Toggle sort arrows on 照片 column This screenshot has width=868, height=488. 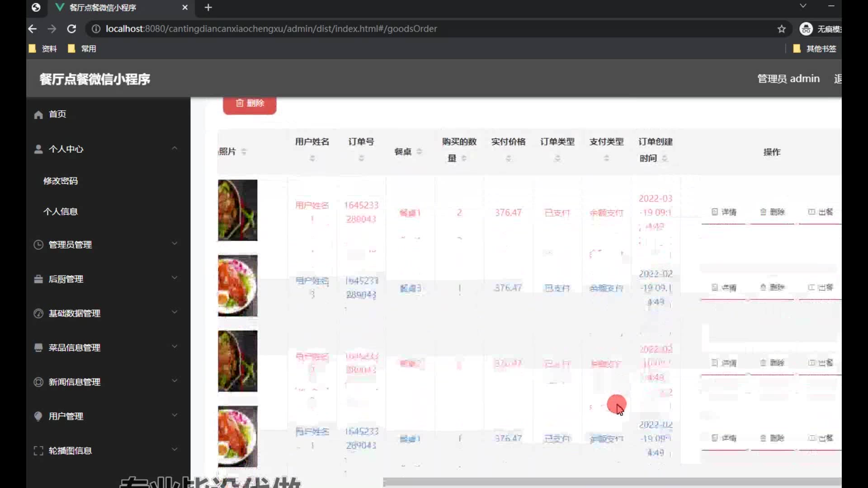(244, 152)
